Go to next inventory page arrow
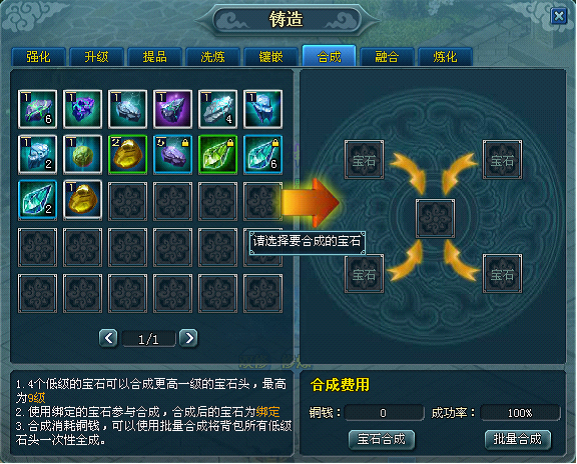Viewport: 577px width, 464px height. 188,338
